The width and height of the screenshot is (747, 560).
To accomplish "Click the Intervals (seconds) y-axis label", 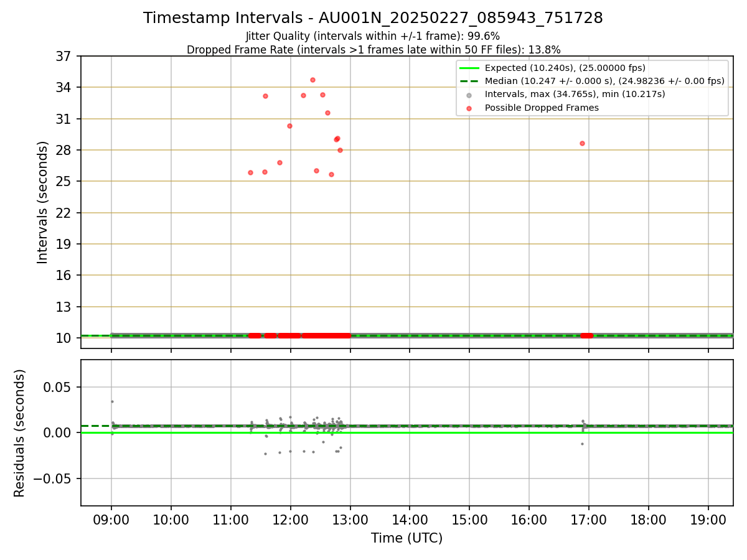I will tap(42, 202).
